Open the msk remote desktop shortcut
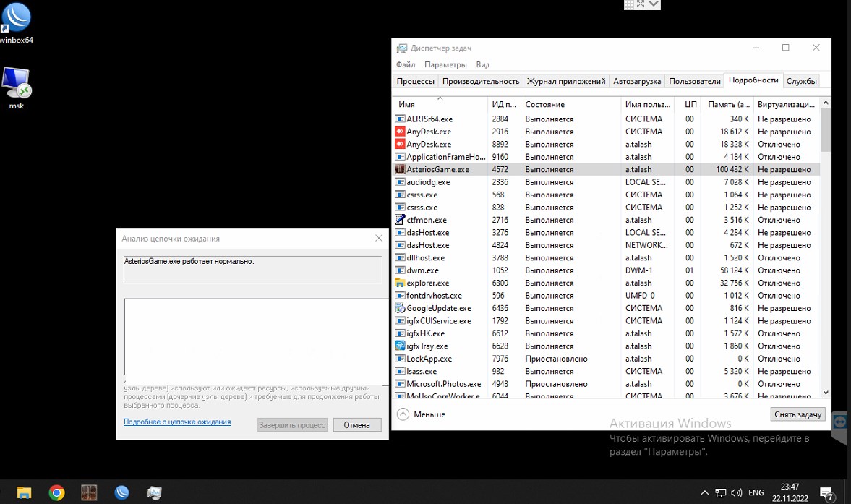The image size is (851, 504). pos(17,88)
